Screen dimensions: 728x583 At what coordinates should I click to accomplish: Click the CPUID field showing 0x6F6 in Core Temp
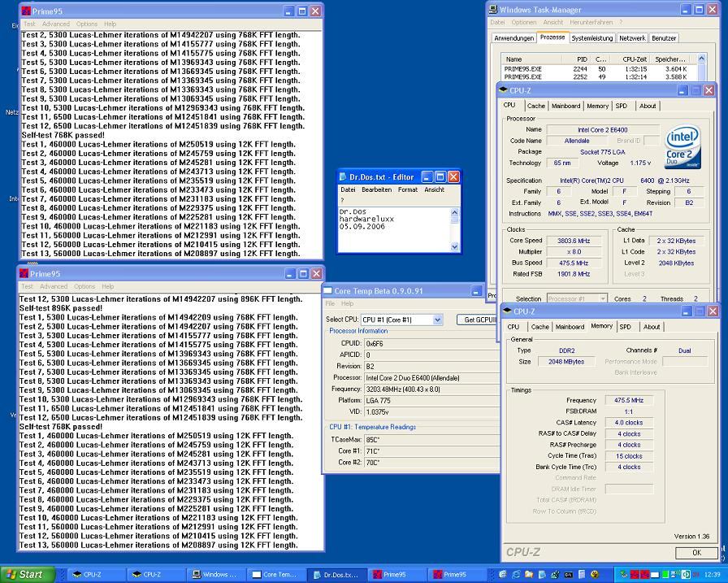pyautogui.click(x=431, y=344)
